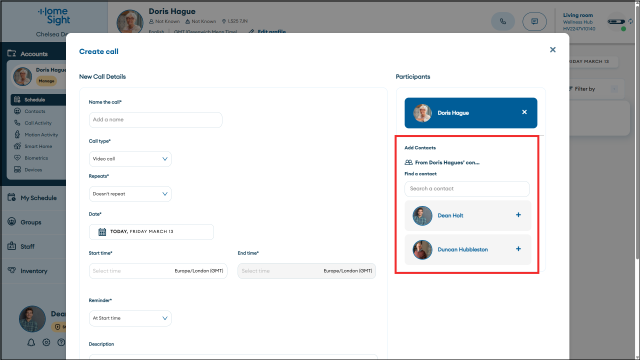The height and width of the screenshot is (360, 640).
Task: Open the Filter by dropdown behind dialog
Action: (x=596, y=89)
